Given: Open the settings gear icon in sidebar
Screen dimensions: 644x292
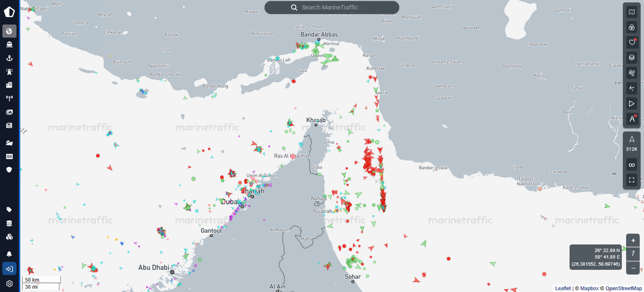Looking at the screenshot, I should tap(9, 284).
